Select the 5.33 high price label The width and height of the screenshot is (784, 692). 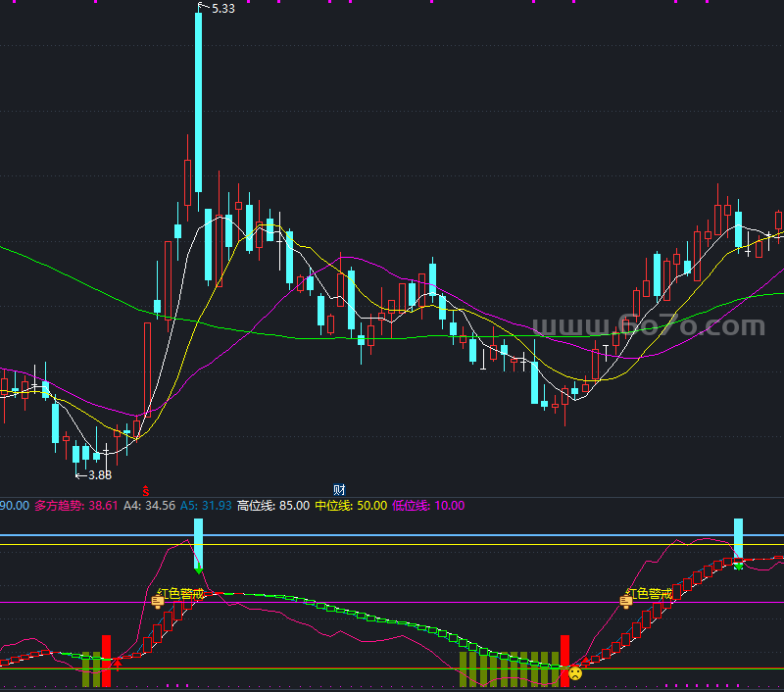(x=223, y=9)
